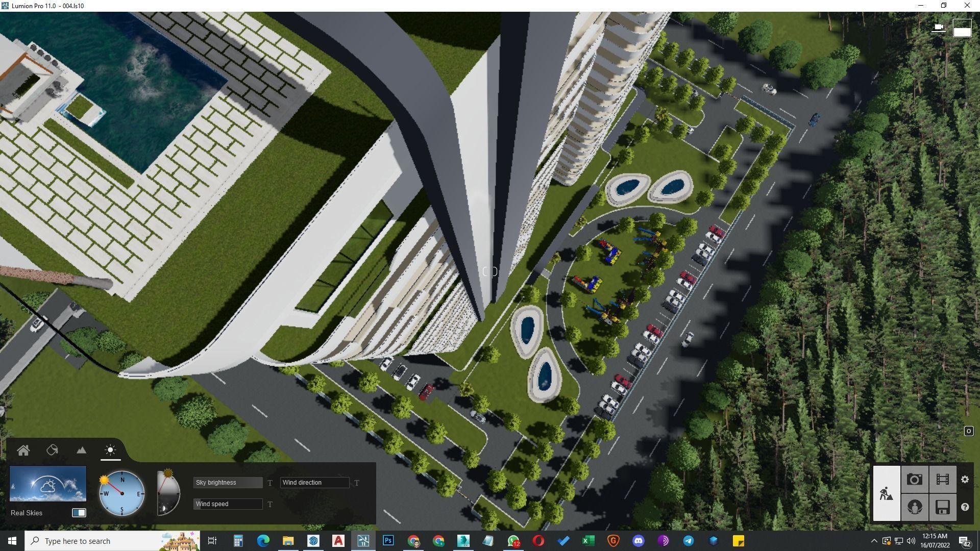The width and height of the screenshot is (980, 551).
Task: Click the camera view icon top right
Action: tap(938, 27)
